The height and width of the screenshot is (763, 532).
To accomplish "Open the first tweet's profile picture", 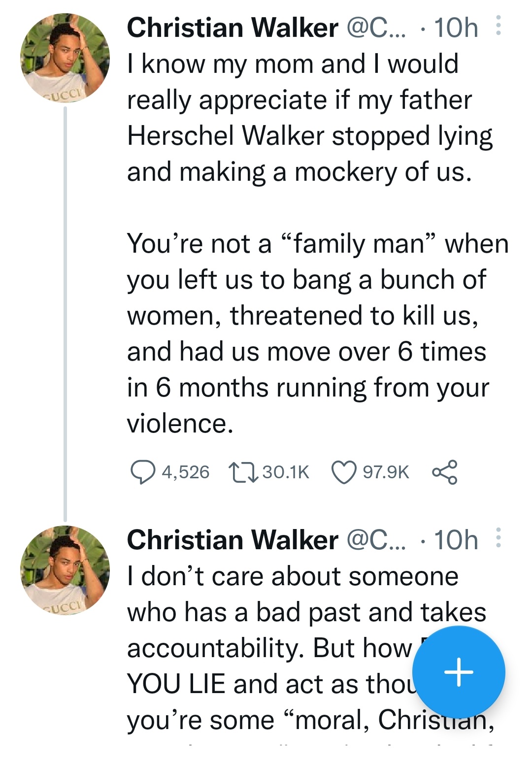I will click(65, 58).
